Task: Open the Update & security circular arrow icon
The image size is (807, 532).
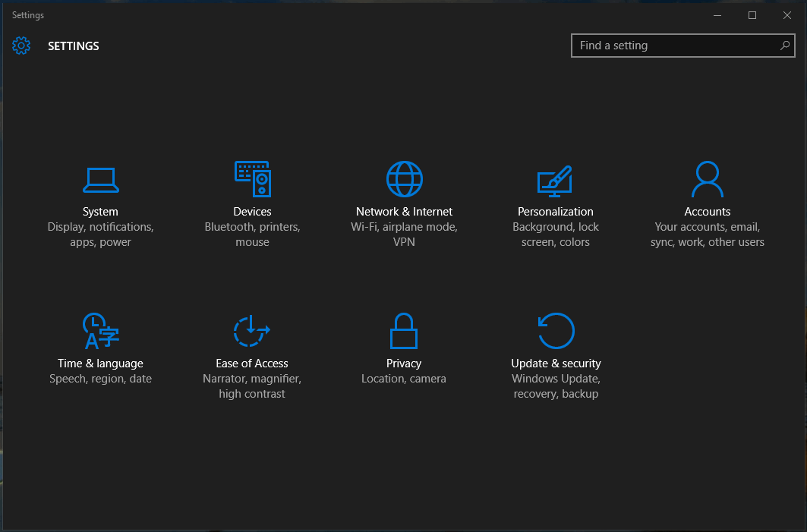Action: (x=556, y=331)
